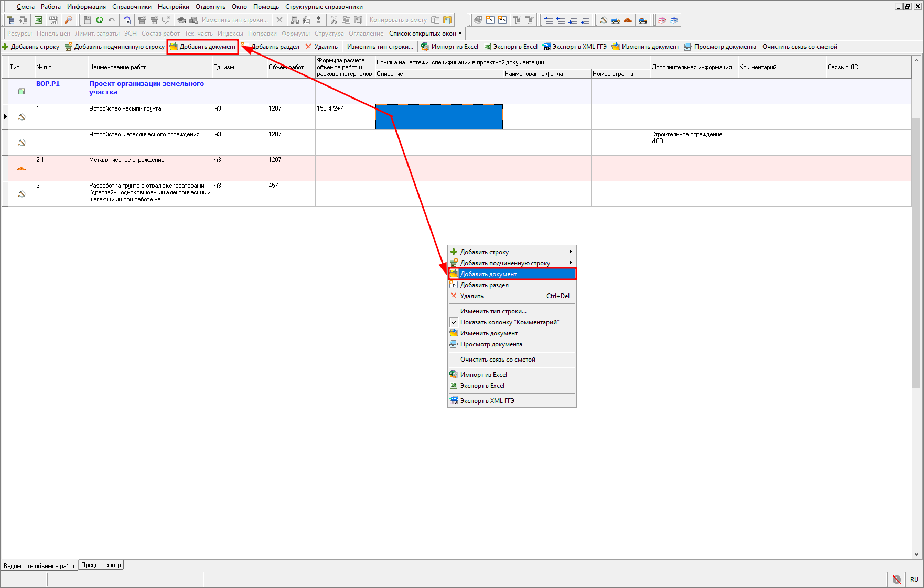924x588 pixels.
Task: Click the speech bubble with gear icon
Action: [166, 20]
